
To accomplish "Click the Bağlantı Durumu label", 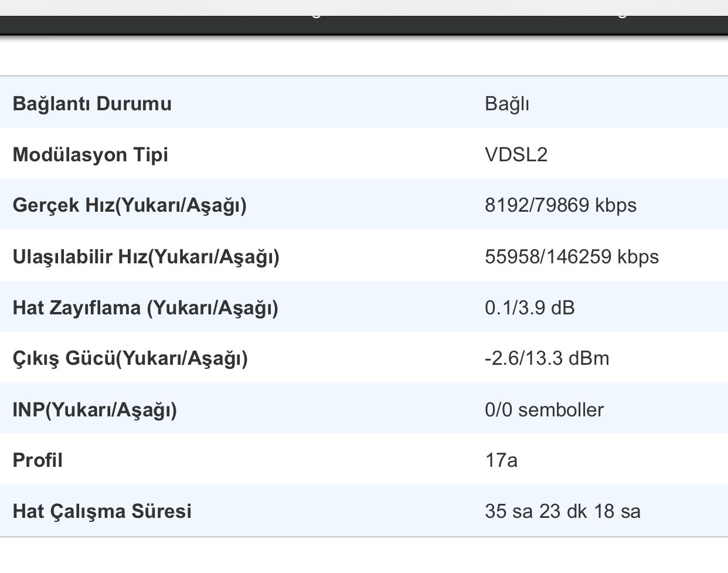I will pyautogui.click(x=92, y=104).
